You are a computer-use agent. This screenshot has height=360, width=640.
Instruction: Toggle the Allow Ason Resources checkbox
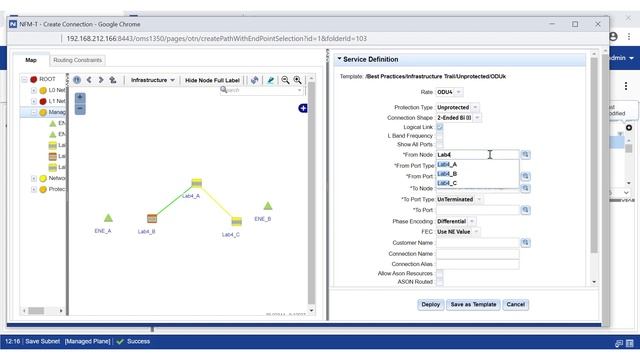tap(440, 273)
